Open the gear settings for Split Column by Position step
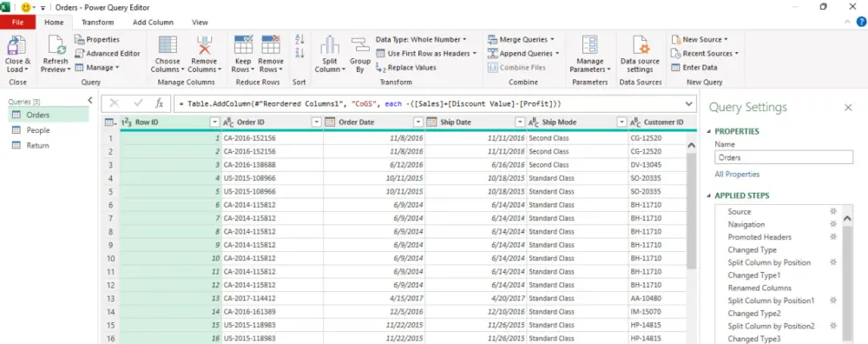The height and width of the screenshot is (344, 868). click(832, 262)
